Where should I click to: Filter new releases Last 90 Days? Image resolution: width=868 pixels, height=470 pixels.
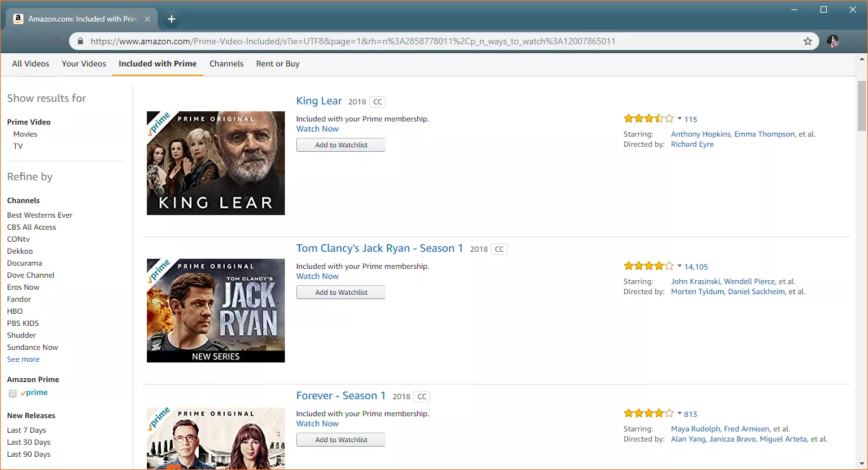pos(28,454)
